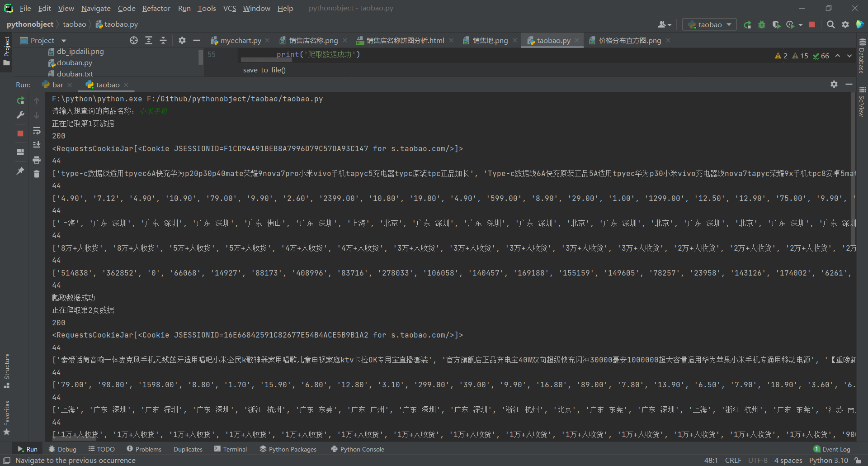Go to previous highlighted error arrow
The image size is (868, 466).
(x=838, y=56)
